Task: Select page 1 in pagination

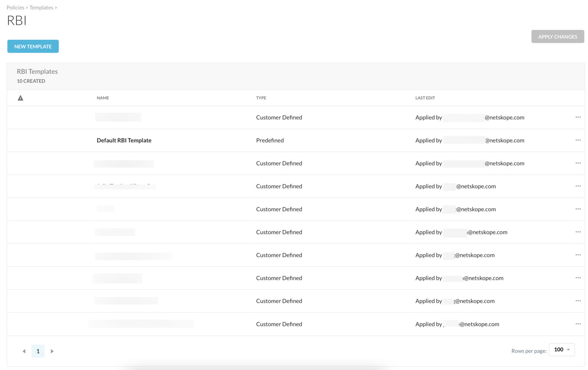Action: click(38, 351)
